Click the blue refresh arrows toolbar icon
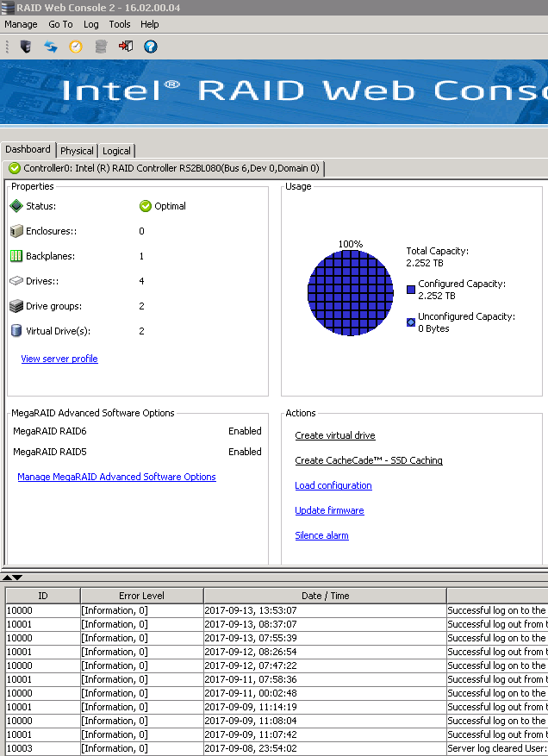Image resolution: width=548 pixels, height=756 pixels. tap(51, 47)
